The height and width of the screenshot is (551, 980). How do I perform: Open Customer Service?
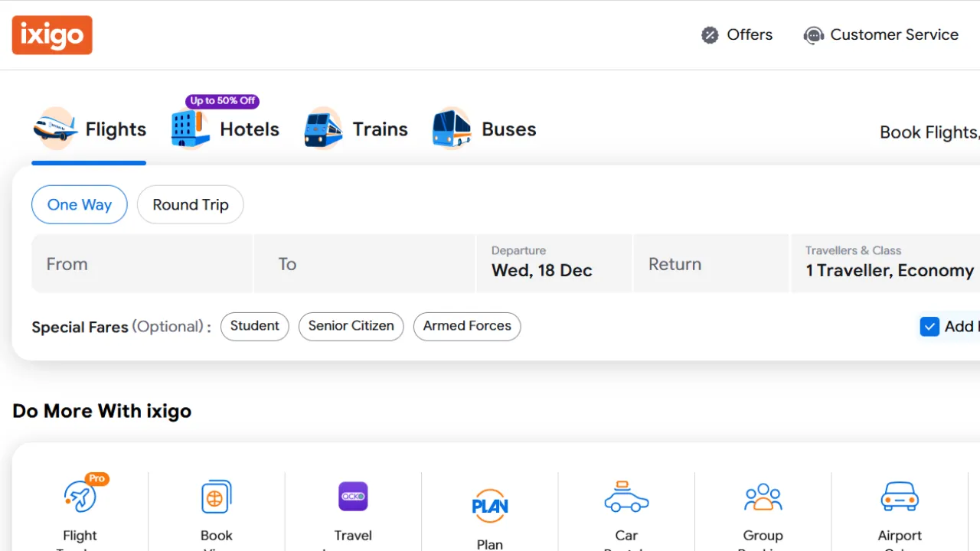point(881,35)
